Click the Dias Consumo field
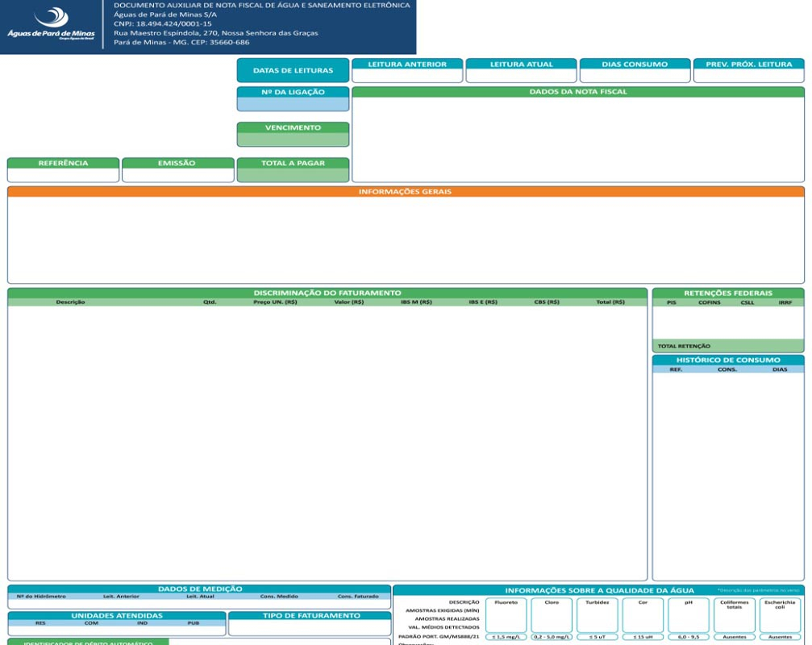812x645 pixels. click(x=635, y=75)
